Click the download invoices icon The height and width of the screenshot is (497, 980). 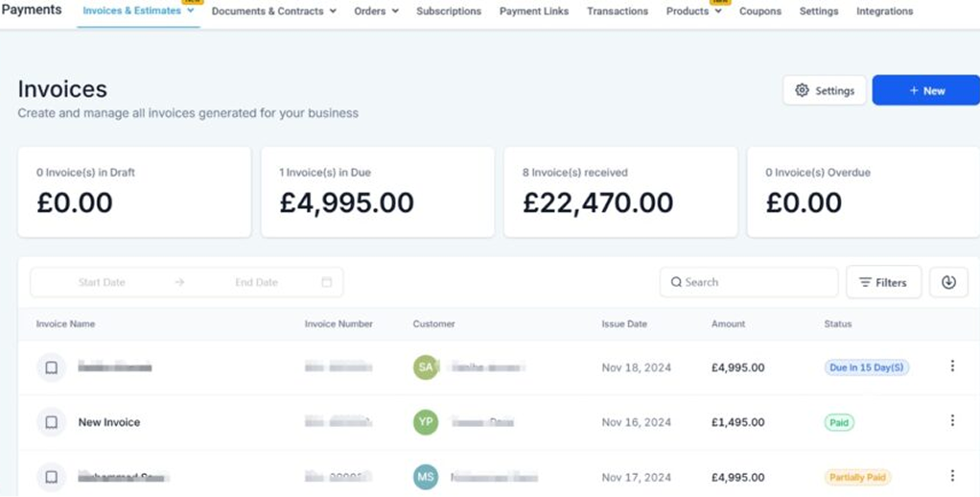[948, 282]
